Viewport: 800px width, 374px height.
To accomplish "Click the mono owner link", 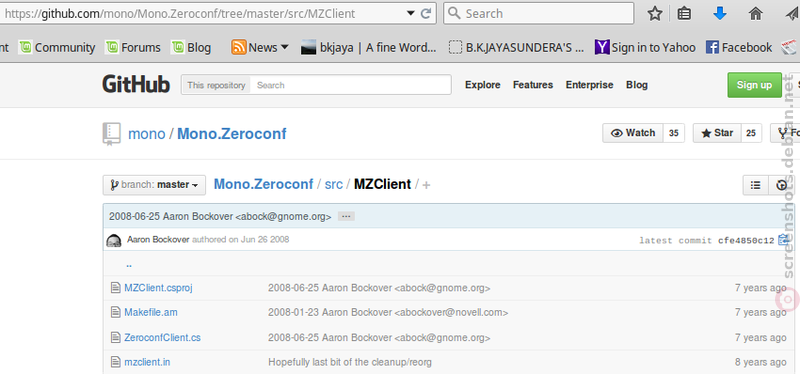I will point(146,134).
